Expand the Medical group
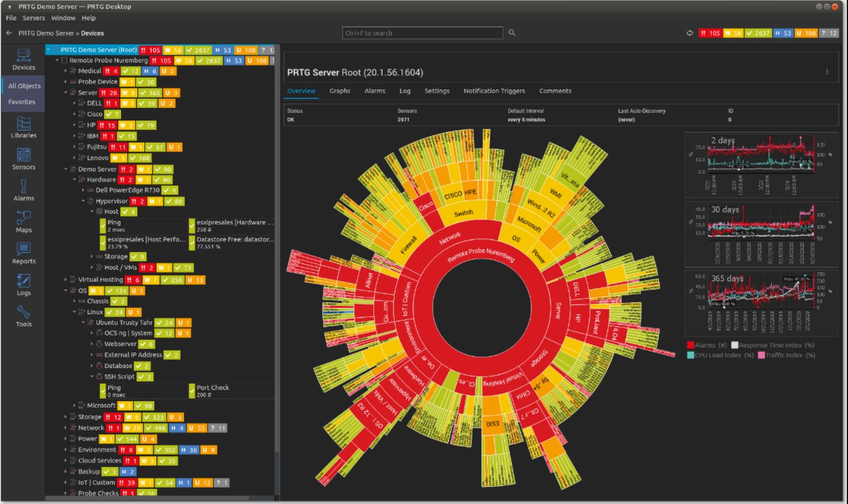This screenshot has width=848, height=504. pos(66,71)
